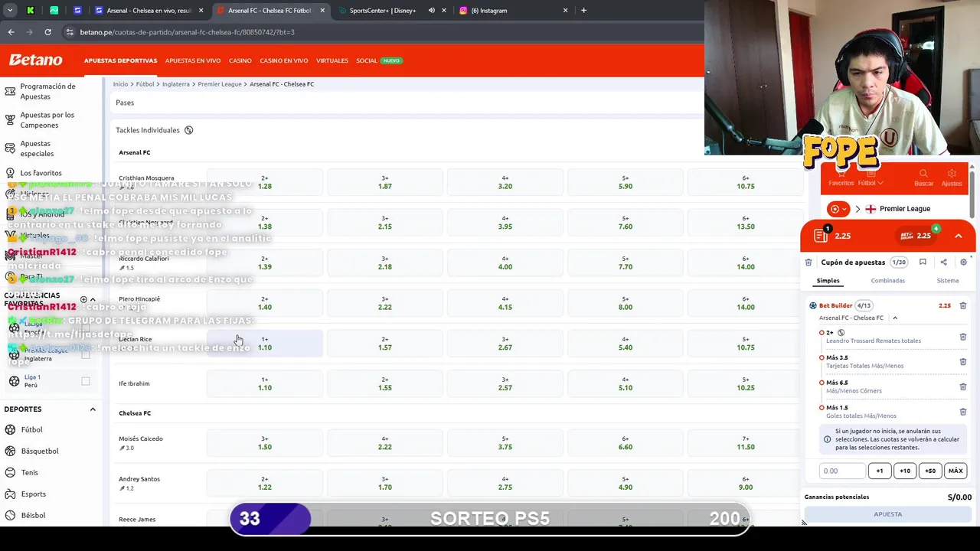Click the Premier League breadcrumb link
Viewport: 980px width, 551px height.
220,84
